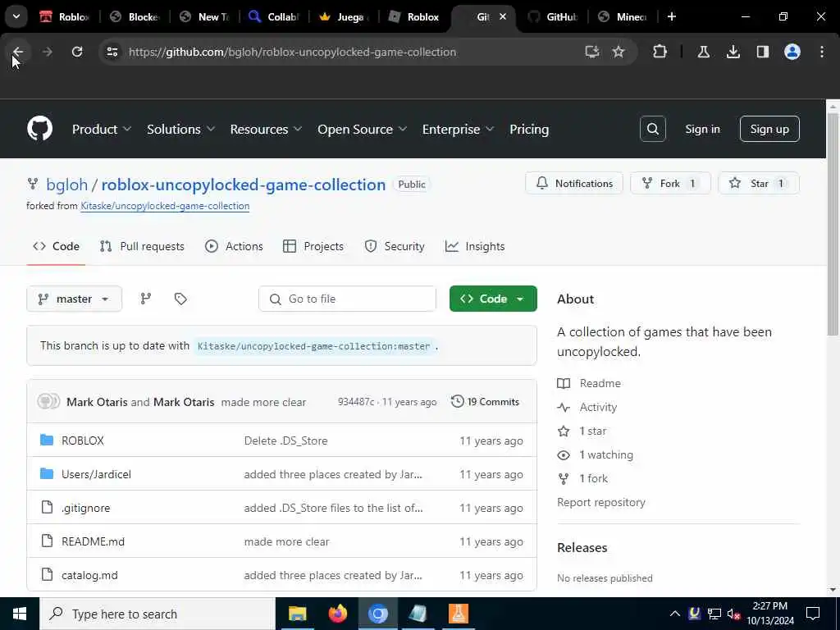The height and width of the screenshot is (630, 840).
Task: Open site information icon in address bar
Action: (x=112, y=52)
